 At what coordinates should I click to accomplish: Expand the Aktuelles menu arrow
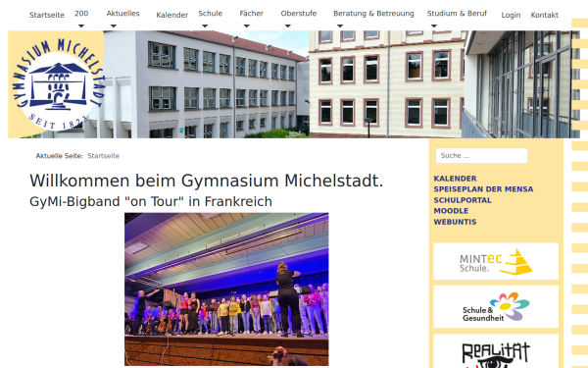click(x=114, y=26)
